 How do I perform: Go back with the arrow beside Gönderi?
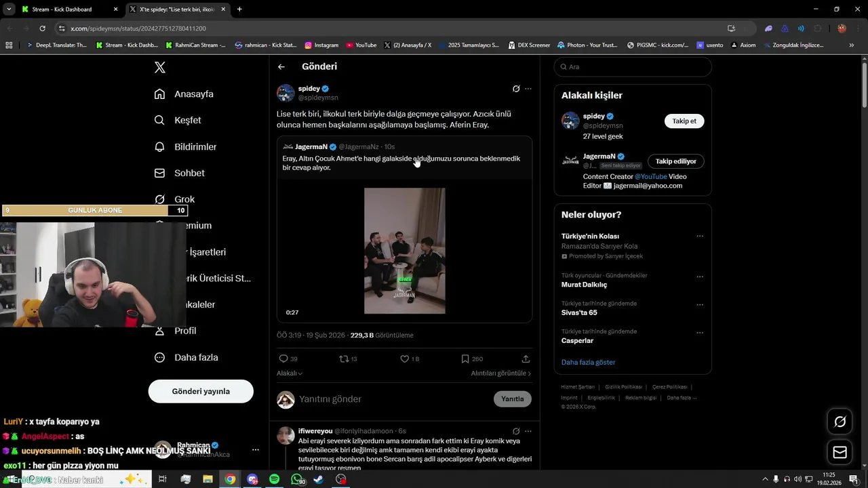(281, 66)
